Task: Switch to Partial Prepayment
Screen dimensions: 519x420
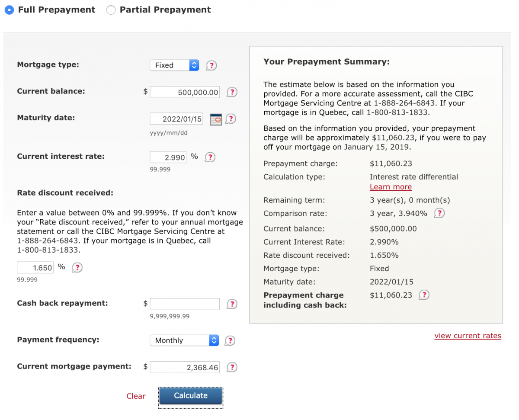Action: click(x=111, y=10)
